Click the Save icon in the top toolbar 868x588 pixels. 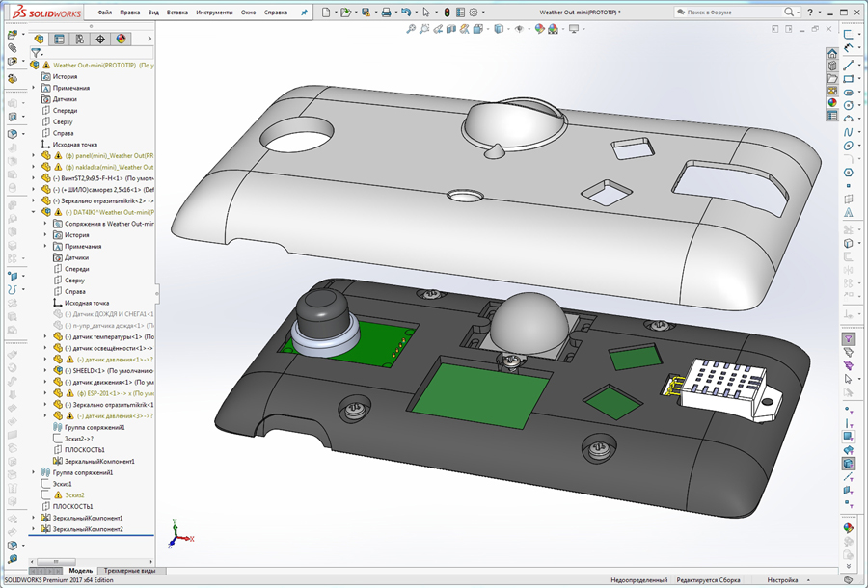coord(365,12)
